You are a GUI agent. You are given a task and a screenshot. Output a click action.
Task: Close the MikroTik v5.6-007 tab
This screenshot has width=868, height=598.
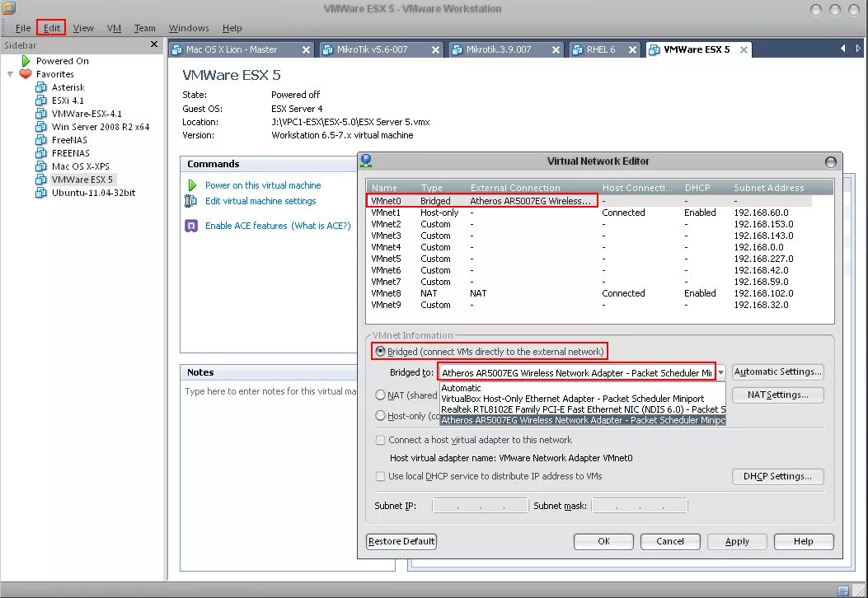[x=436, y=49]
